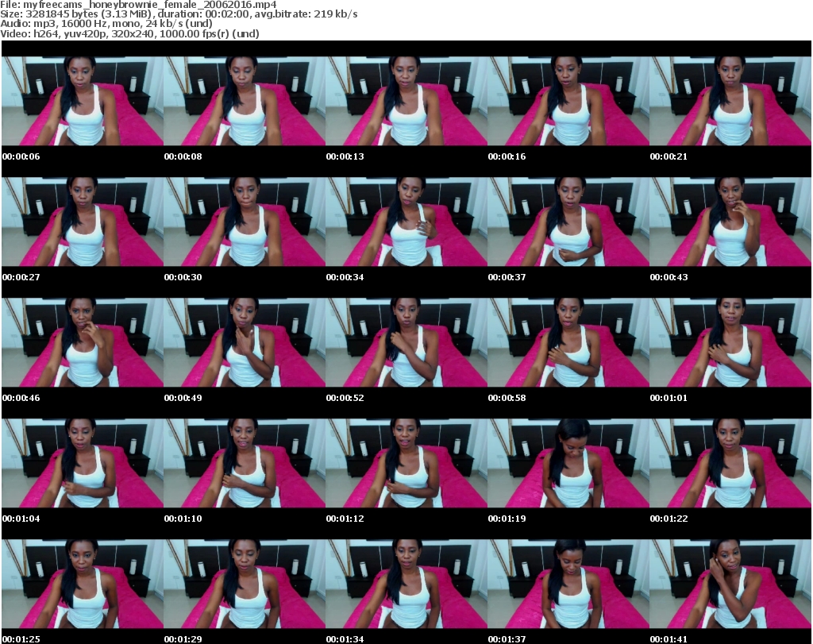813x644 pixels.
Task: Click the File name line ending in .mp4
Action: click(138, 5)
